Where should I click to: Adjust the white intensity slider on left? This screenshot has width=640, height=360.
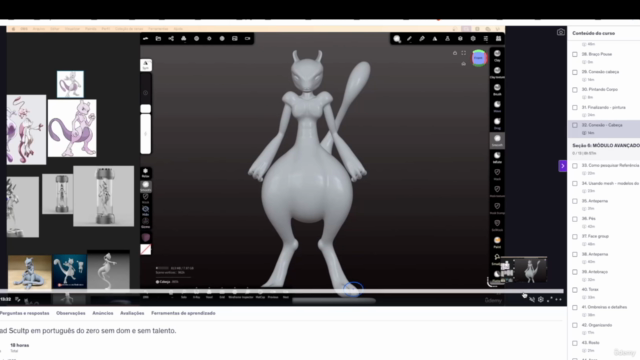[x=145, y=134]
